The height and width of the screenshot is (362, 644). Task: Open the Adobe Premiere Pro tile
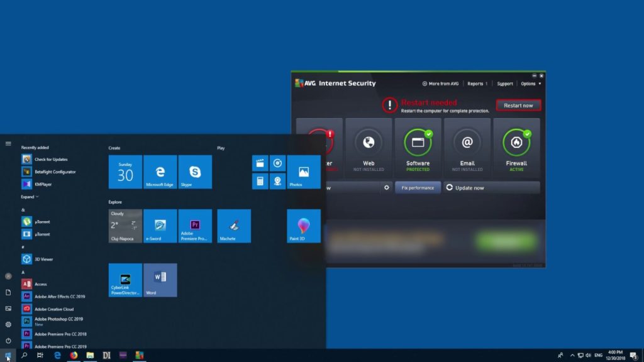click(195, 226)
